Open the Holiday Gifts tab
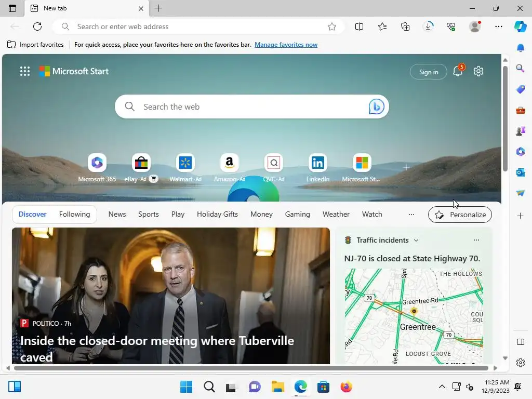 point(217,215)
